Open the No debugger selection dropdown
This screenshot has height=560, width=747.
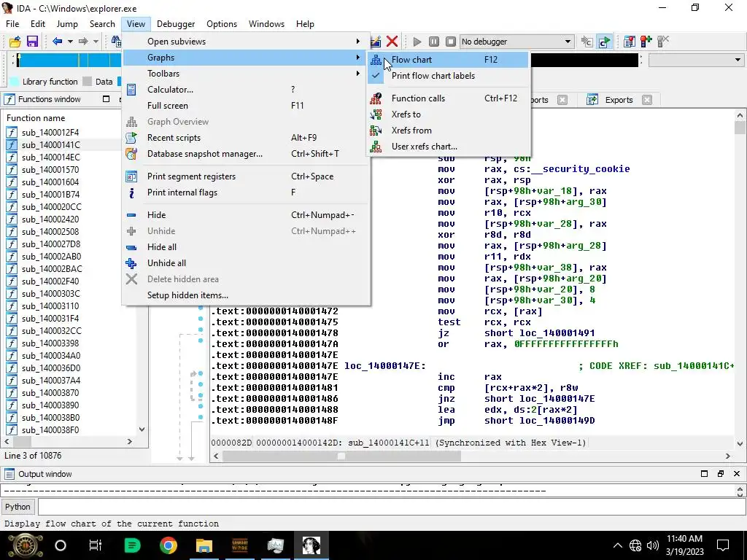[x=516, y=42]
